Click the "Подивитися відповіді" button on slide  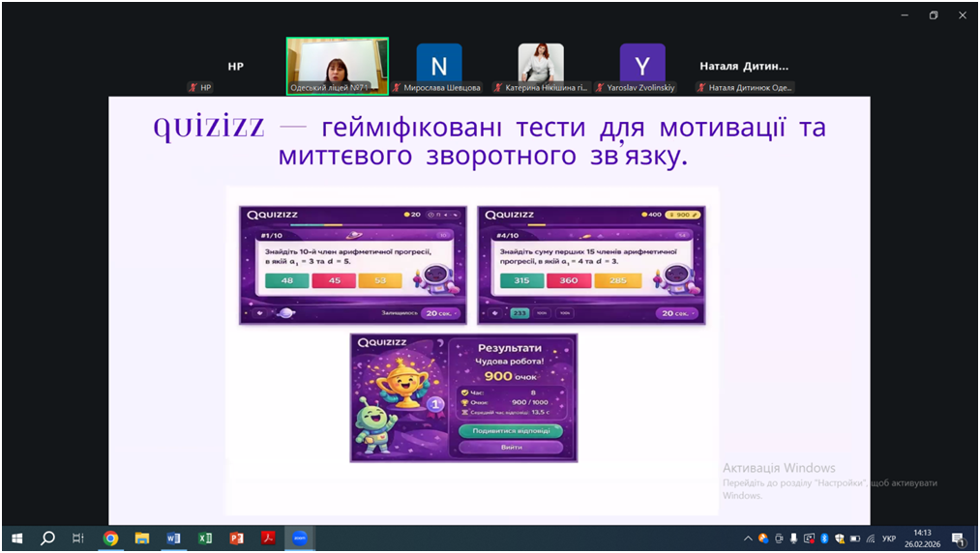point(511,431)
